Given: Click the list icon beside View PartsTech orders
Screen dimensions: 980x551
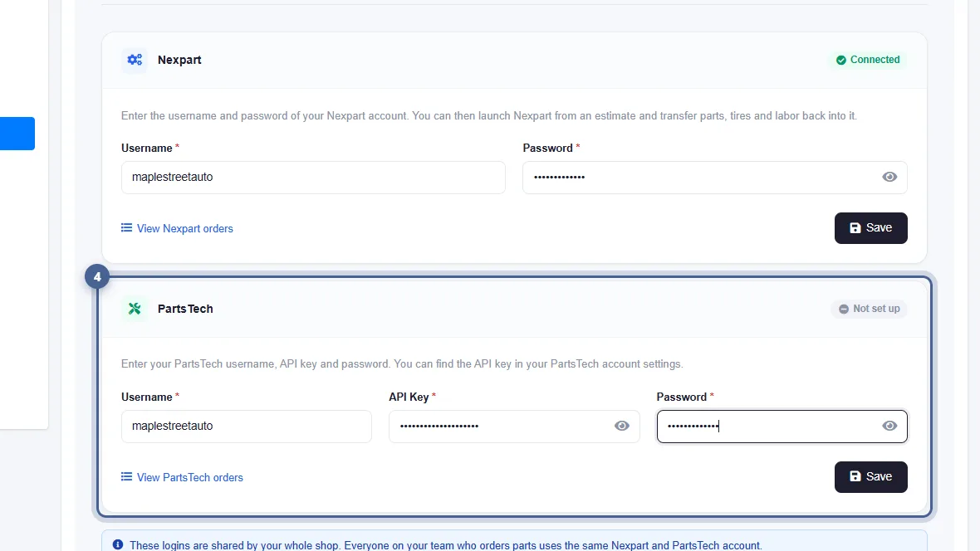Looking at the screenshot, I should tap(126, 476).
